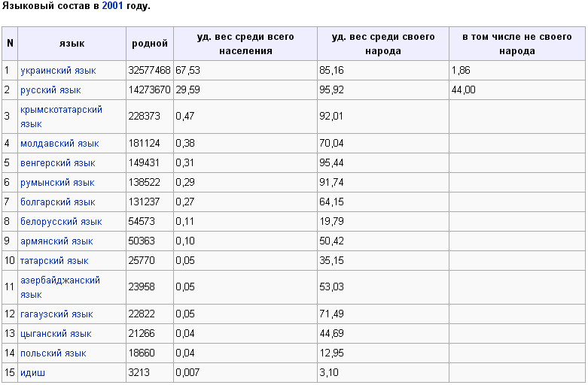This screenshot has height=385, width=588.
Task: Open the татарский язык link
Action: coord(54,261)
